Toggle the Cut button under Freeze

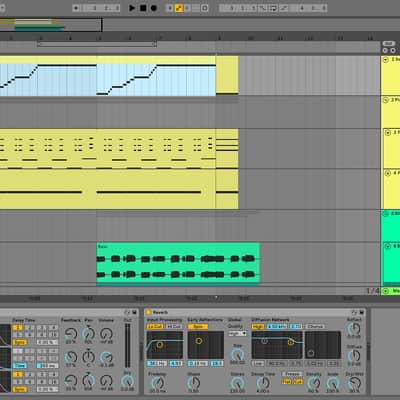click(x=298, y=382)
